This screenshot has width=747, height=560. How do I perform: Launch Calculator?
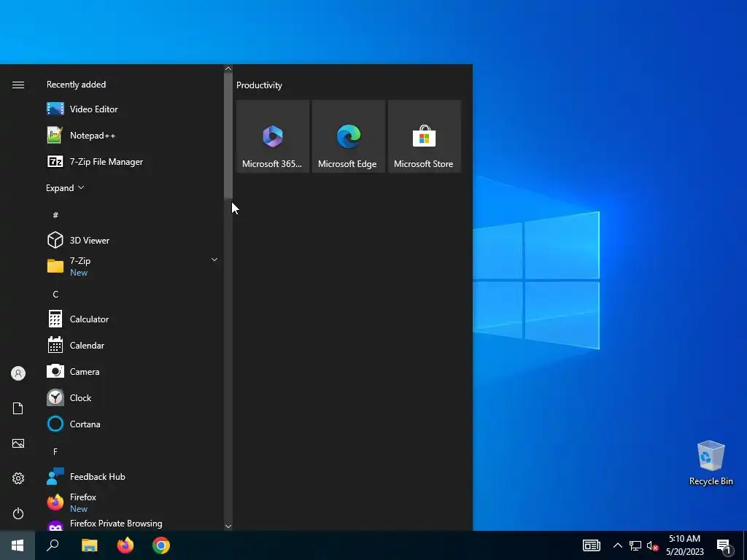pyautogui.click(x=133, y=319)
